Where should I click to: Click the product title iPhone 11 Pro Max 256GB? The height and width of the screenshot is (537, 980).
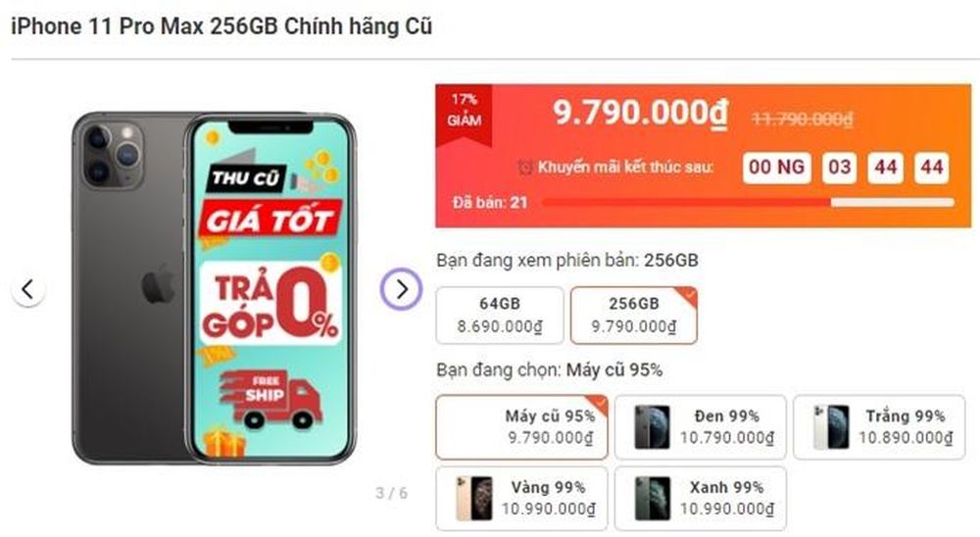pos(221,26)
